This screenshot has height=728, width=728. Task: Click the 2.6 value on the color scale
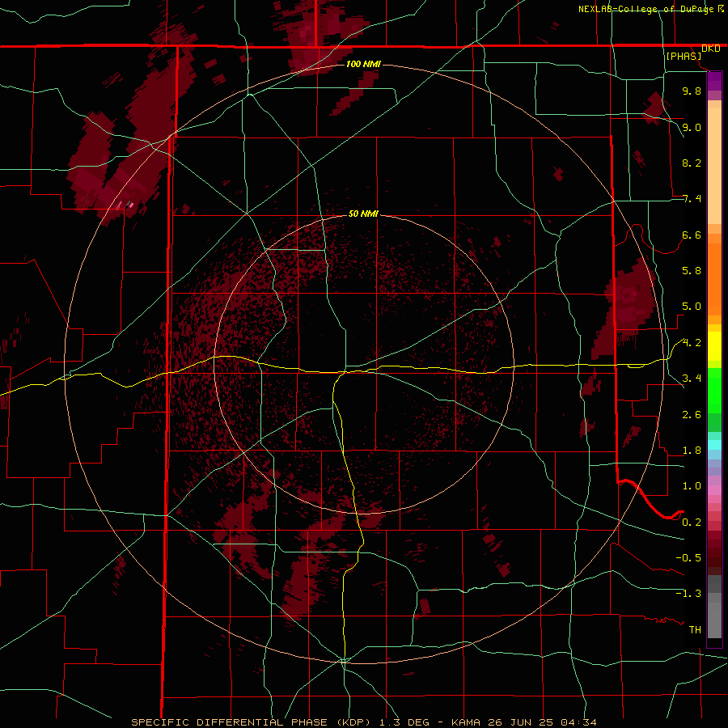pyautogui.click(x=692, y=415)
